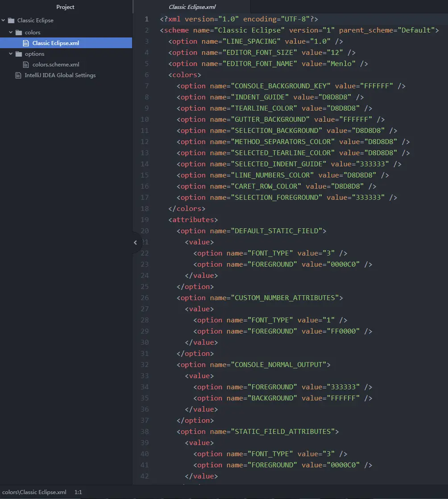Image resolution: width=448 pixels, height=499 pixels.
Task: Click the CARET_ROW_COLOR option name
Action: pyautogui.click(x=266, y=186)
